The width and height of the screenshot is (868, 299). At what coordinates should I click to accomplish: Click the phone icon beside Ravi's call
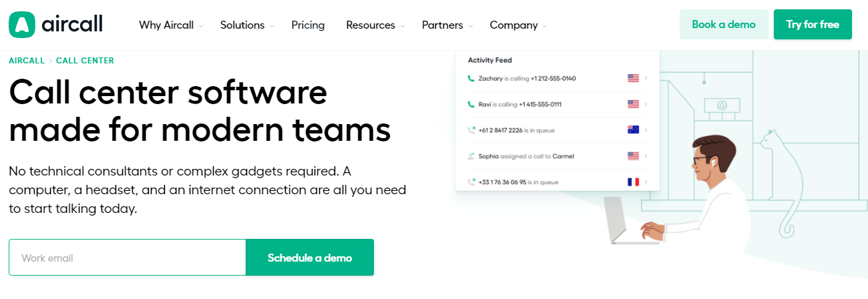pyautogui.click(x=471, y=104)
